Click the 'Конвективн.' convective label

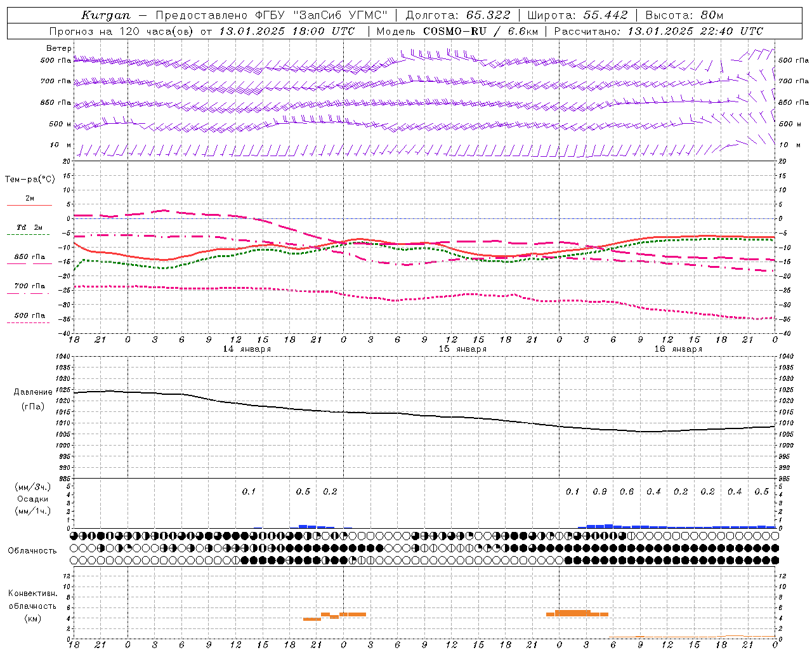tap(32, 594)
